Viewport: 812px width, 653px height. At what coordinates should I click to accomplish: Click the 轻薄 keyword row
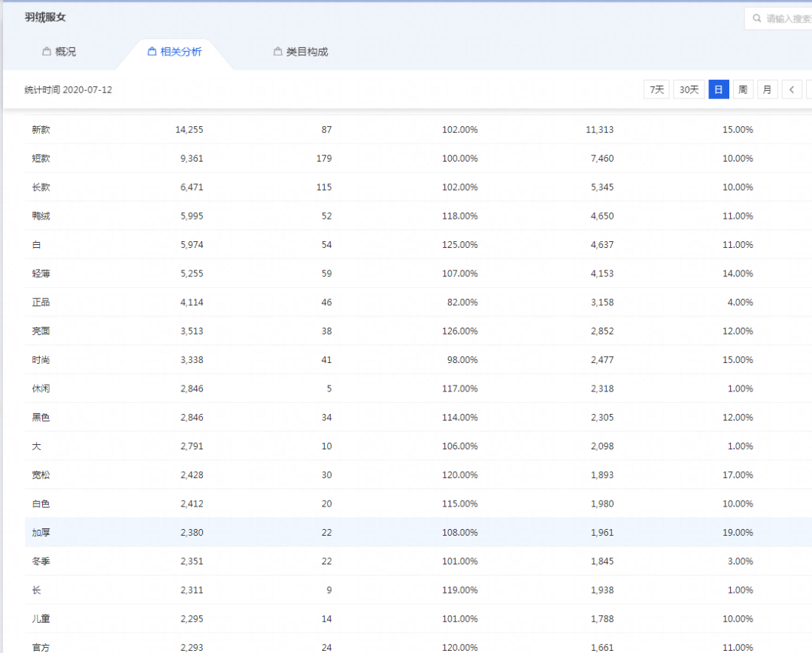(41, 274)
